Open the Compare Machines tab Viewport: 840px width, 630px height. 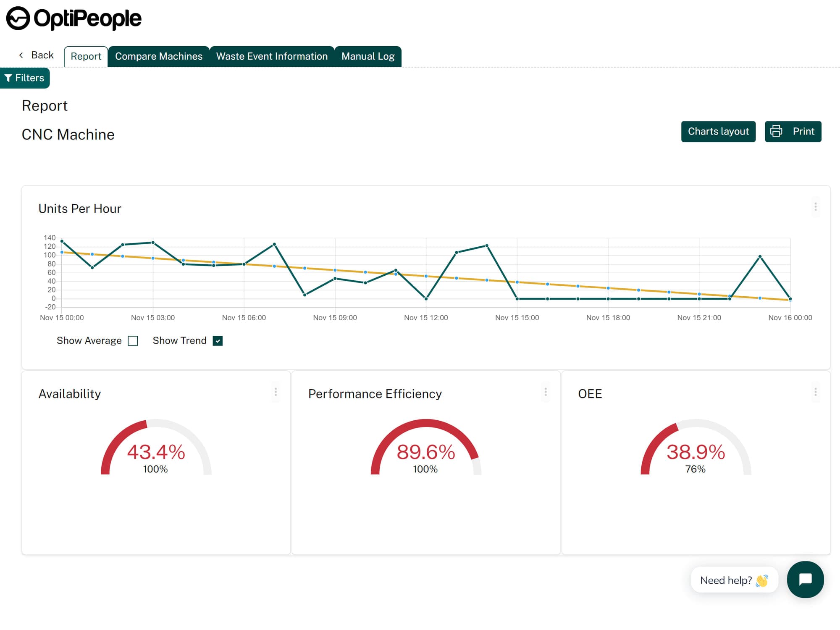tap(159, 56)
